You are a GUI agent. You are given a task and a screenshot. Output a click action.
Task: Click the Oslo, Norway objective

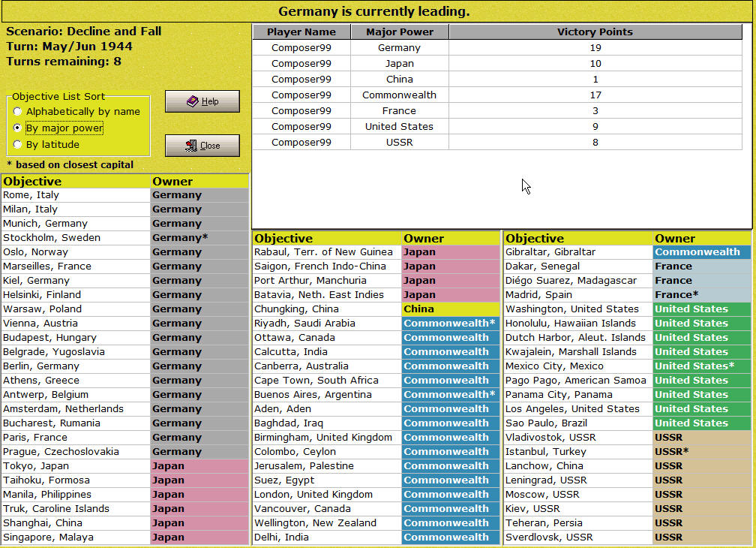point(76,251)
